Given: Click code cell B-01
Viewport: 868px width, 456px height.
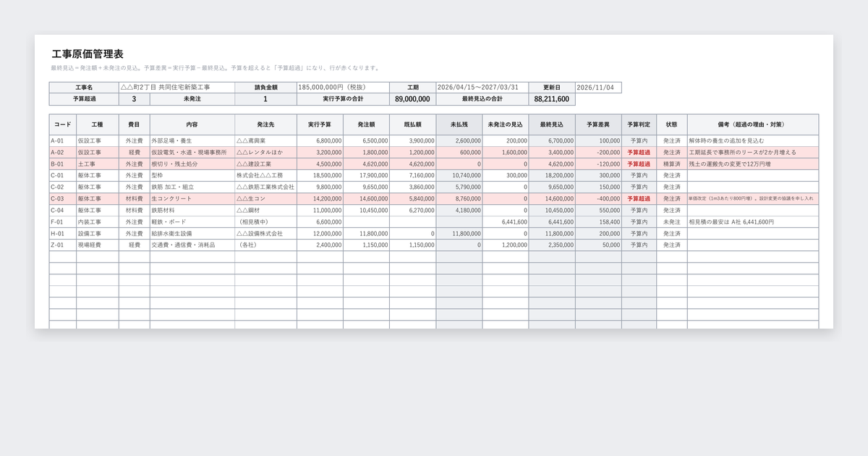Looking at the screenshot, I should tap(63, 164).
